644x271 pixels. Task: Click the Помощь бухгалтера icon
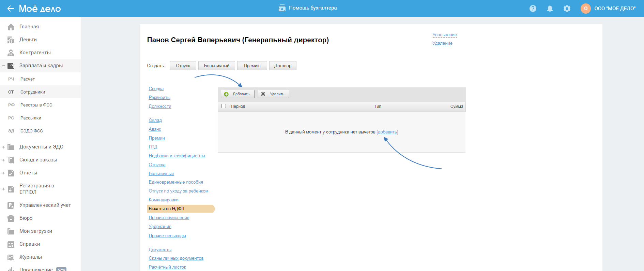click(282, 8)
